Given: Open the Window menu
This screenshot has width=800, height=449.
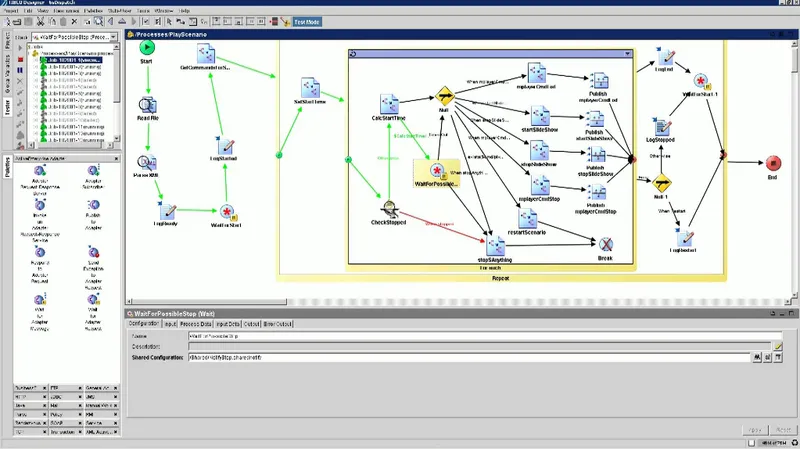Looking at the screenshot, I should [163, 10].
